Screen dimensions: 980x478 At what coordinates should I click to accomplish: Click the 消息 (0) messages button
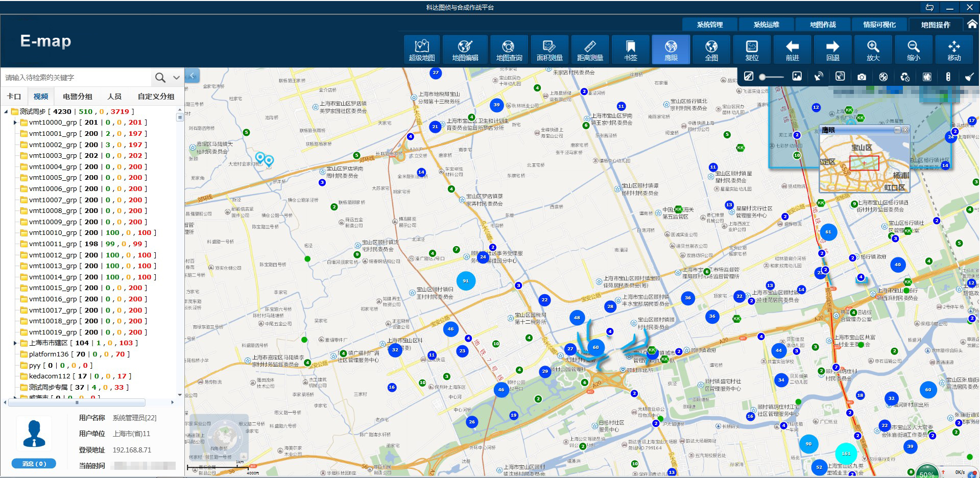point(34,464)
